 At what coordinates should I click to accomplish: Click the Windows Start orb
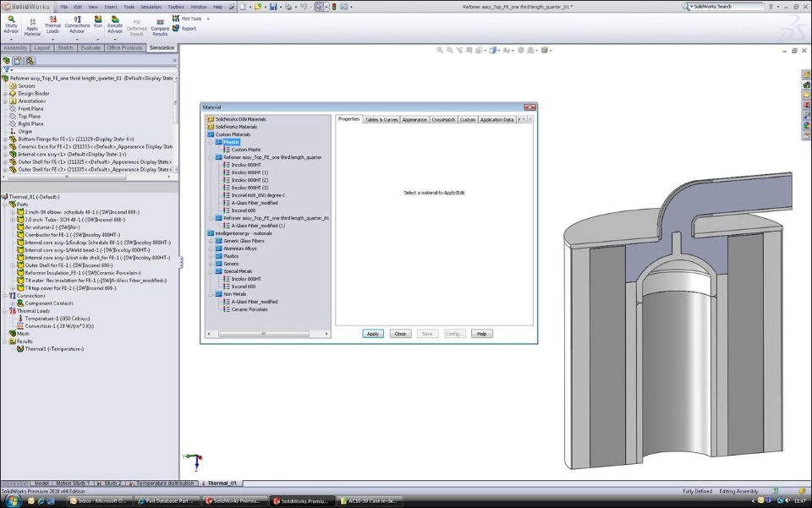pyautogui.click(x=13, y=500)
